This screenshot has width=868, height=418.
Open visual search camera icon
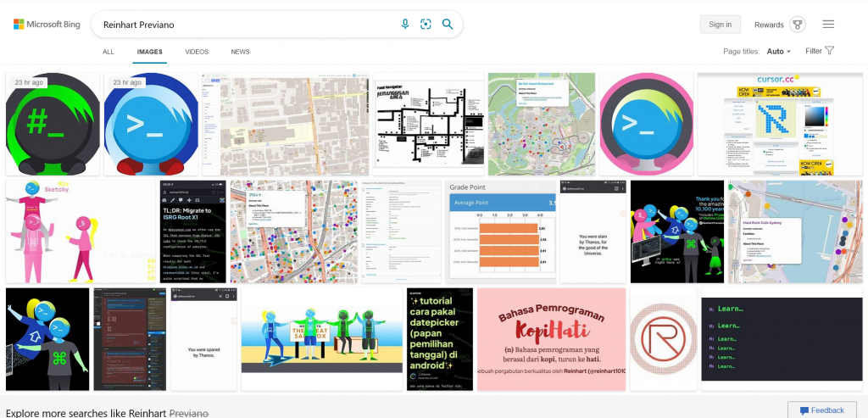point(426,24)
